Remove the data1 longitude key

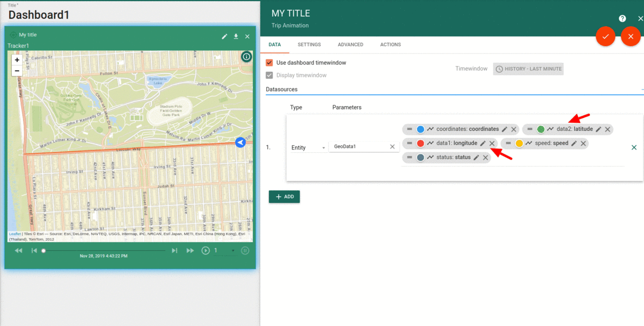coord(492,143)
